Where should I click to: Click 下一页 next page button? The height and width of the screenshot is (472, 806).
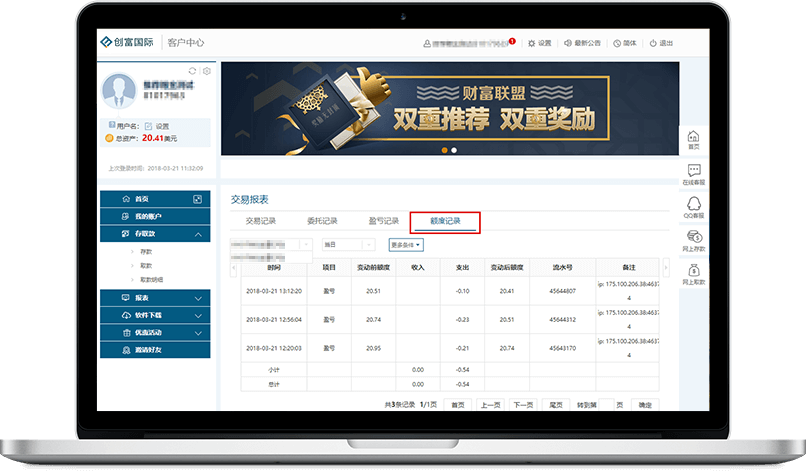tap(523, 405)
